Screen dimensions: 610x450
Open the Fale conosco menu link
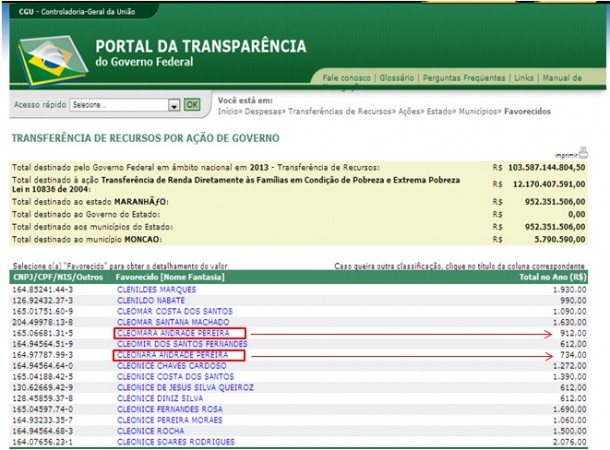pyautogui.click(x=345, y=78)
